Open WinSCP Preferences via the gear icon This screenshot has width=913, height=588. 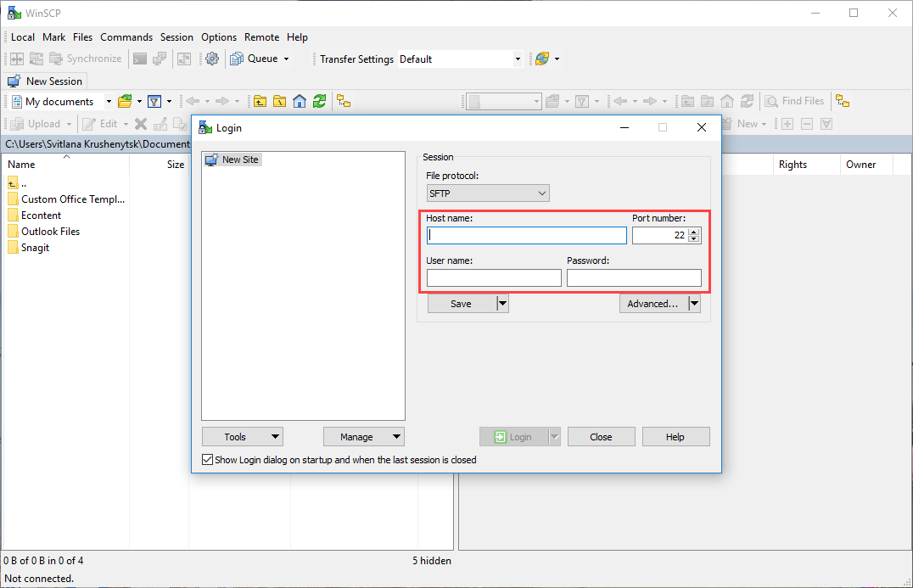point(210,59)
